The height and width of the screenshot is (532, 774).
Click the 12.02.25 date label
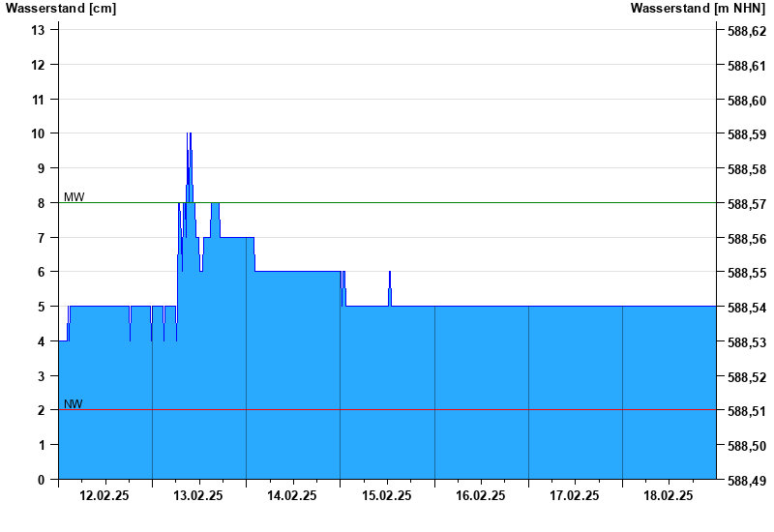104,496
